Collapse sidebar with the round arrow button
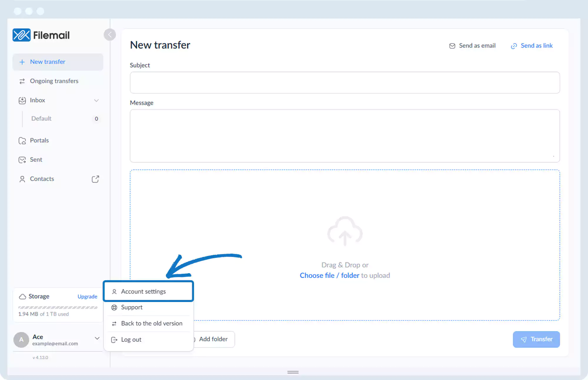The image size is (588, 380). 110,35
